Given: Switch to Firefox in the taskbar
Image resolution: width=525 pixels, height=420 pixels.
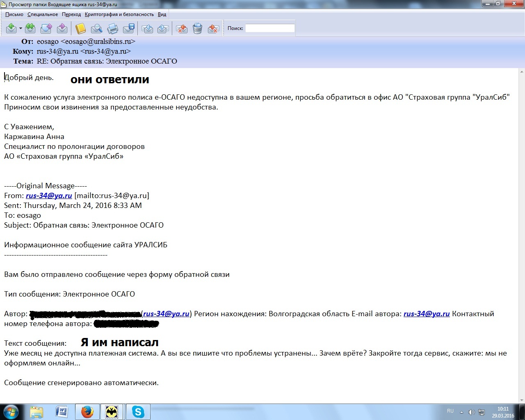Looking at the screenshot, I should click(x=87, y=412).
